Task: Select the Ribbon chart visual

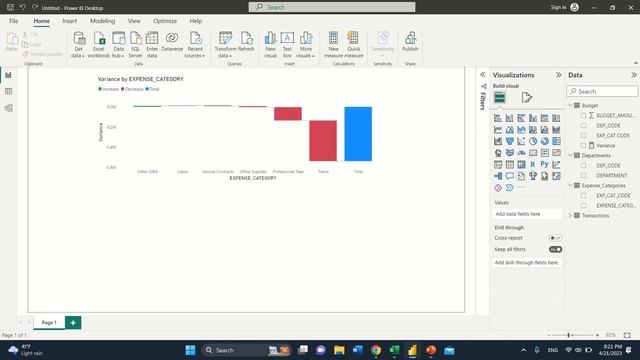Action: pos(556,130)
